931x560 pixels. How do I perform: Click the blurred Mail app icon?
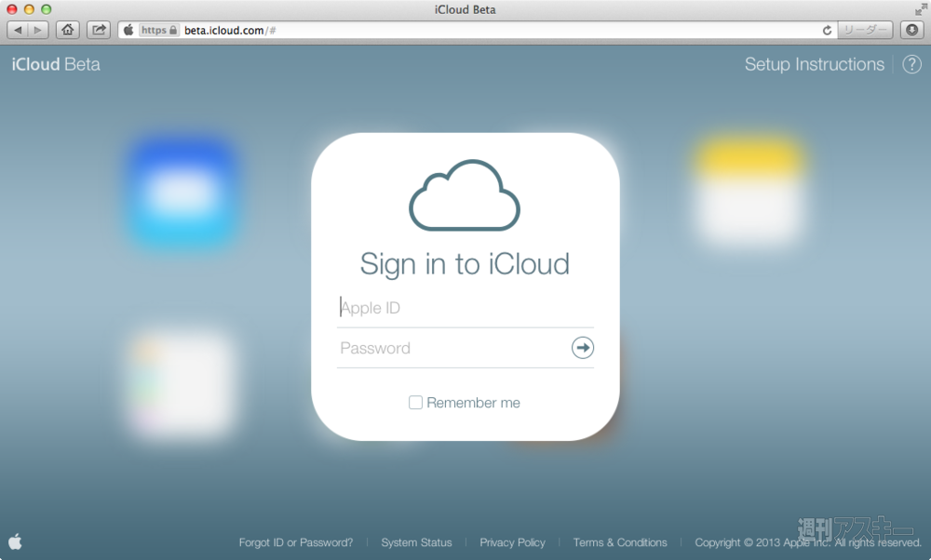point(183,193)
